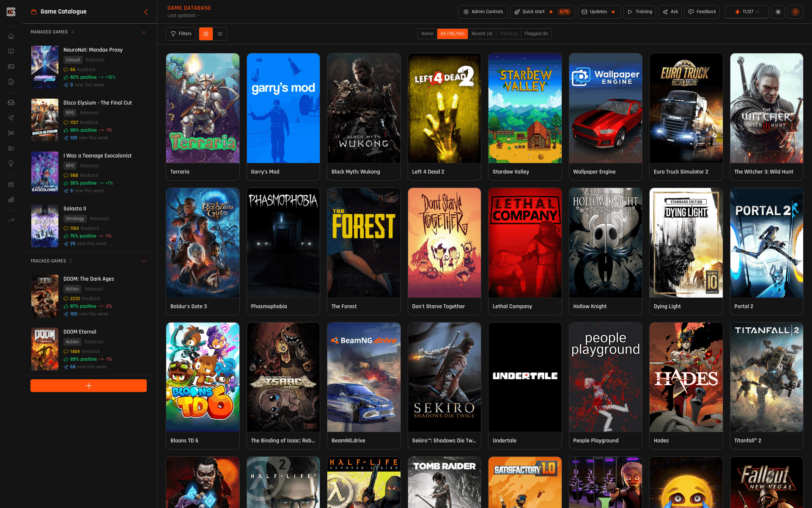The width and height of the screenshot is (812, 508).
Task: Switch to the Recent (4) tab
Action: click(482, 34)
